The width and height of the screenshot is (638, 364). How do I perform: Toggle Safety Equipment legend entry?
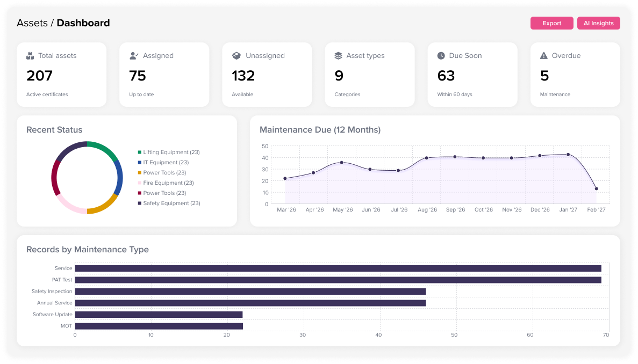(171, 203)
